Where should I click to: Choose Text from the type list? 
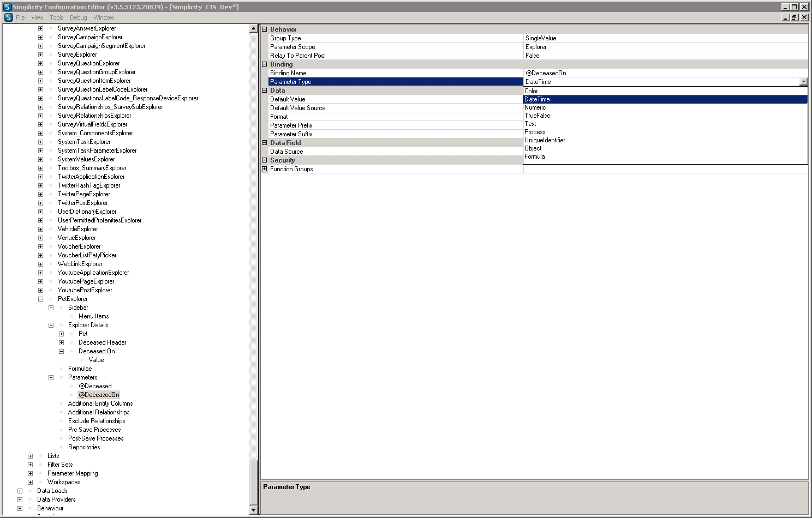(665, 124)
